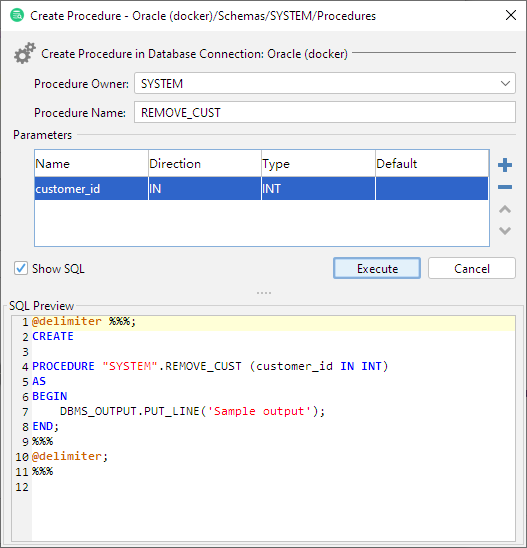Select the IN direction cell

(x=205, y=189)
